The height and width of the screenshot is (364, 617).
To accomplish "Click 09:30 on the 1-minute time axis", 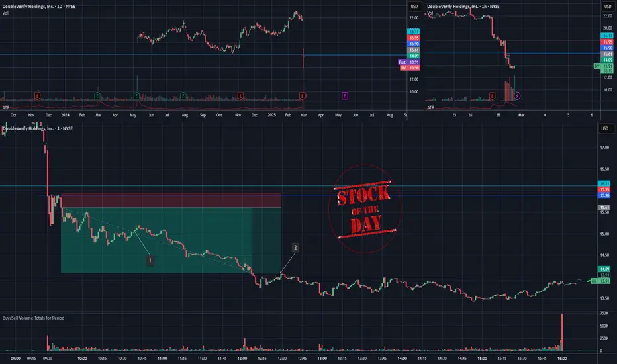I will (x=48, y=359).
